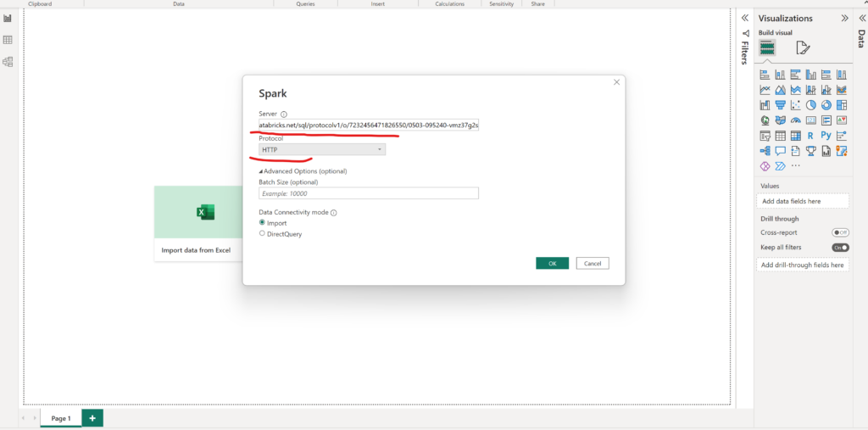Confirm the Spark dialog with OK

click(552, 263)
